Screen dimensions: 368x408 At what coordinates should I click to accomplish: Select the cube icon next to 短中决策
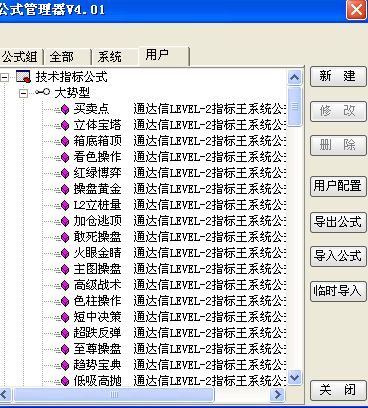click(x=65, y=317)
